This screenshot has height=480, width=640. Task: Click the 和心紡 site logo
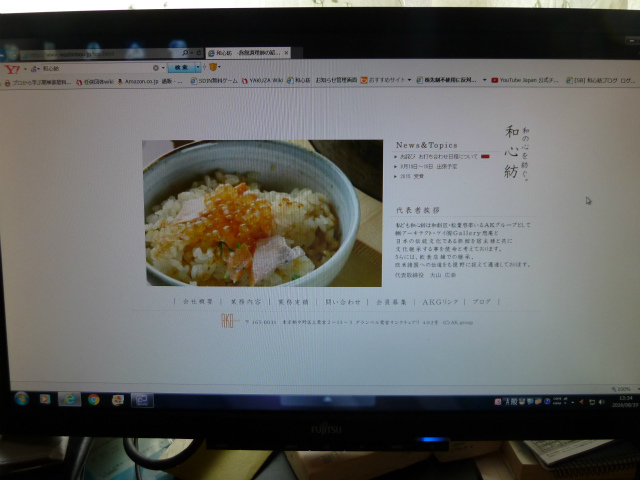(x=511, y=150)
